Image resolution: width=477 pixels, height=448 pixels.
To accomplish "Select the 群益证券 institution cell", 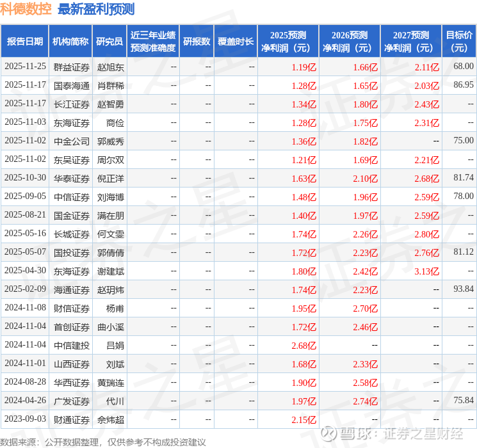I will click(x=72, y=67).
